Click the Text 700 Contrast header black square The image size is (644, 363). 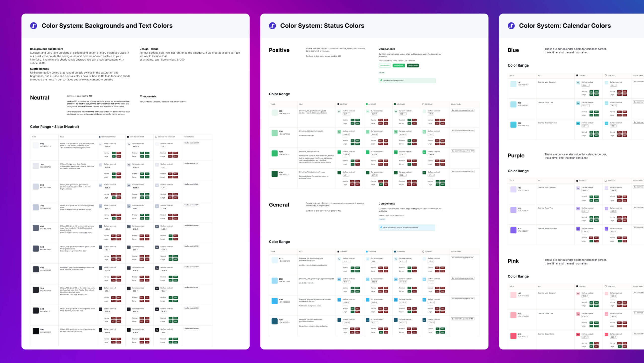(128, 137)
